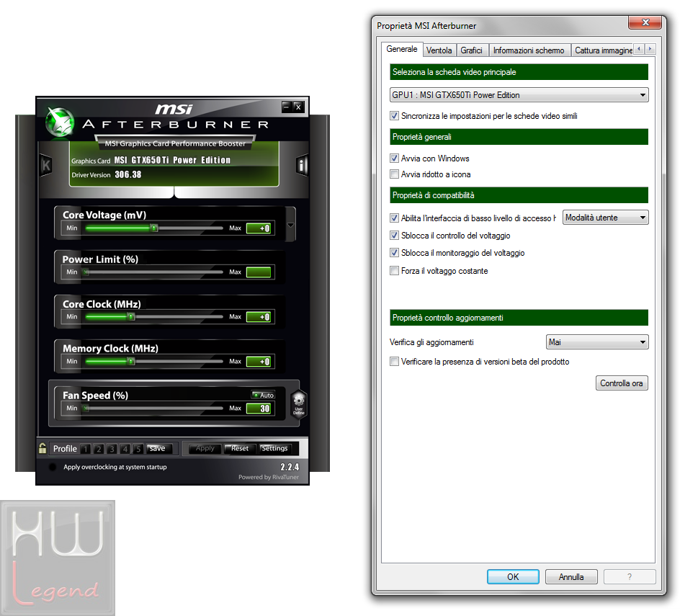The image size is (698, 616).
Task: Minimize the MSI Afterburner skin window
Action: click(287, 107)
